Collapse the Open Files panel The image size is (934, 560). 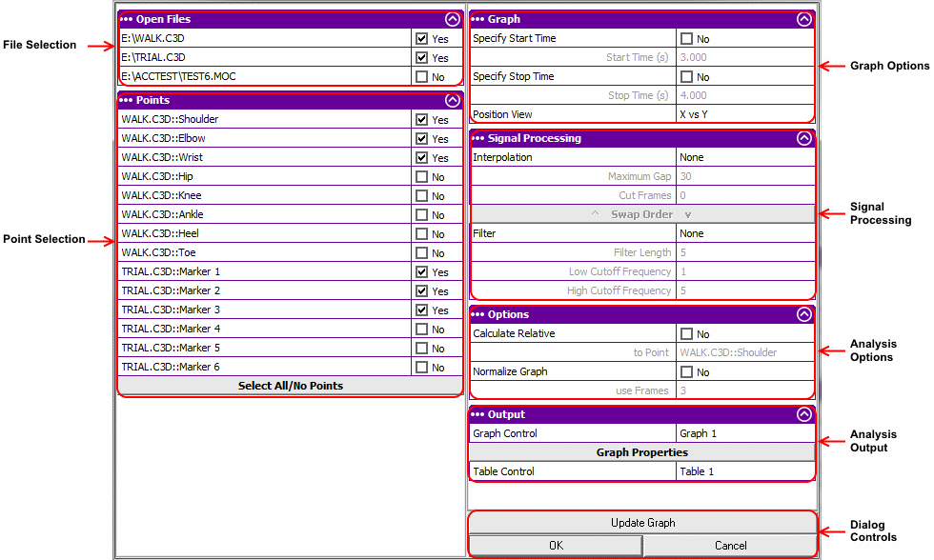[x=453, y=19]
